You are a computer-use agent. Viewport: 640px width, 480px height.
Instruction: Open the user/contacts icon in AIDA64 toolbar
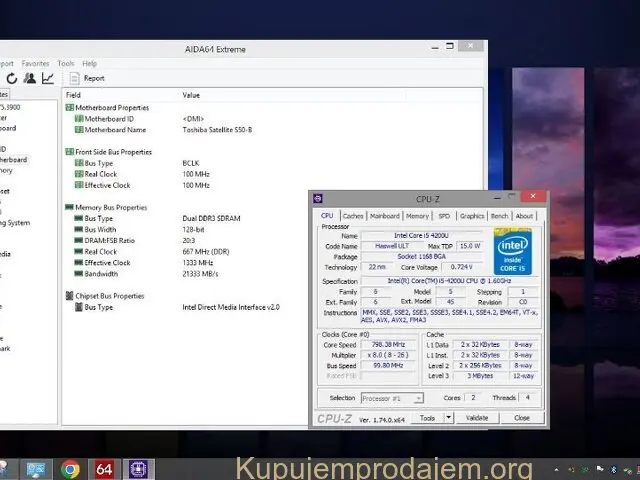click(x=30, y=78)
